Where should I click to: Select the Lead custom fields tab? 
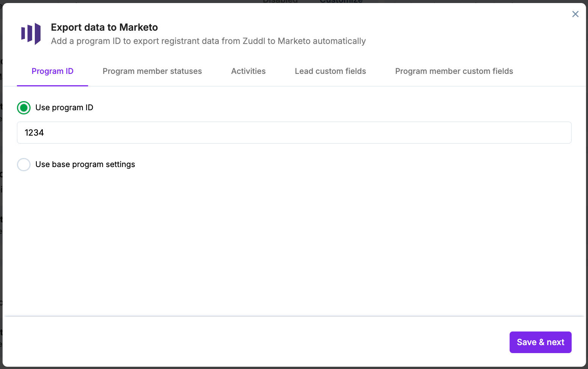tap(330, 71)
